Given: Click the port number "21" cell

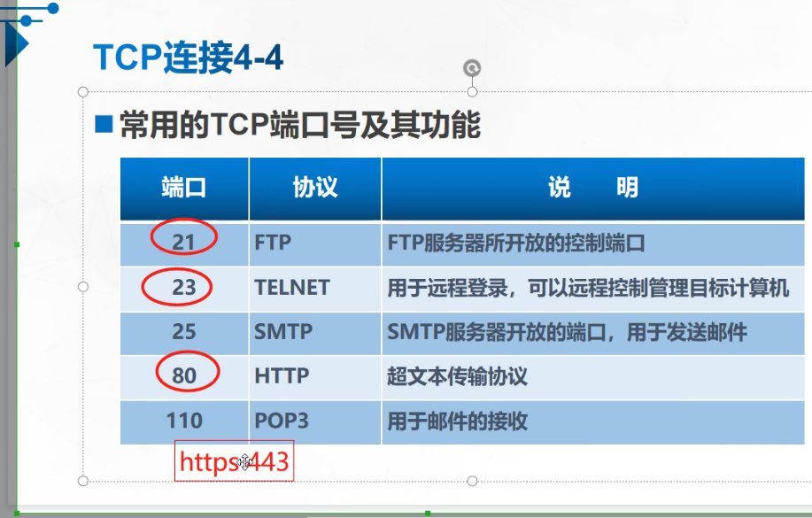Looking at the screenshot, I should (x=184, y=244).
